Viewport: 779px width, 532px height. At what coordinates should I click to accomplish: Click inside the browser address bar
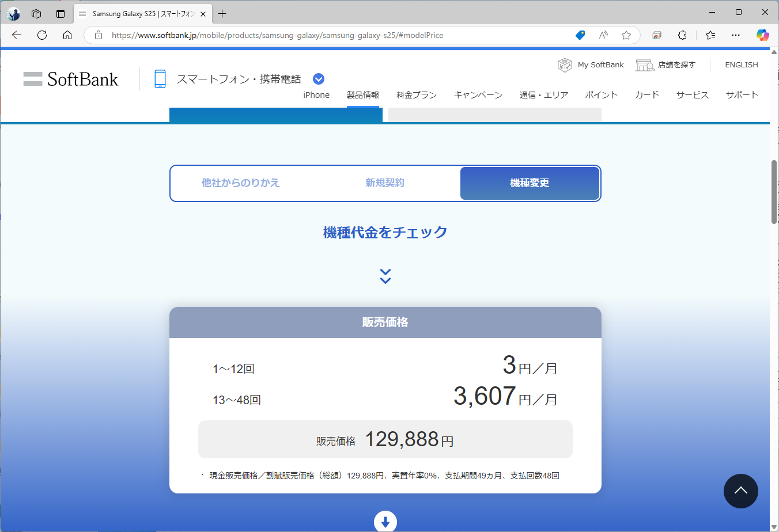323,35
